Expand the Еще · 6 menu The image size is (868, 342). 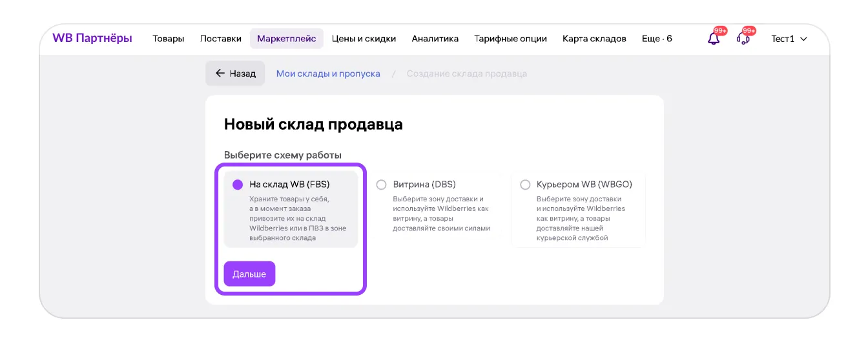[x=656, y=39]
